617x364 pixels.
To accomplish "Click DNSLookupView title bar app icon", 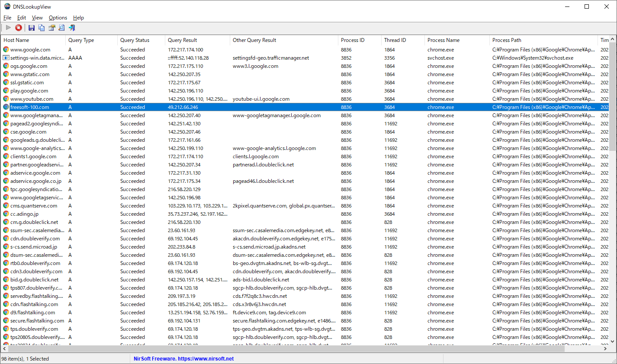I will pyautogui.click(x=7, y=6).
